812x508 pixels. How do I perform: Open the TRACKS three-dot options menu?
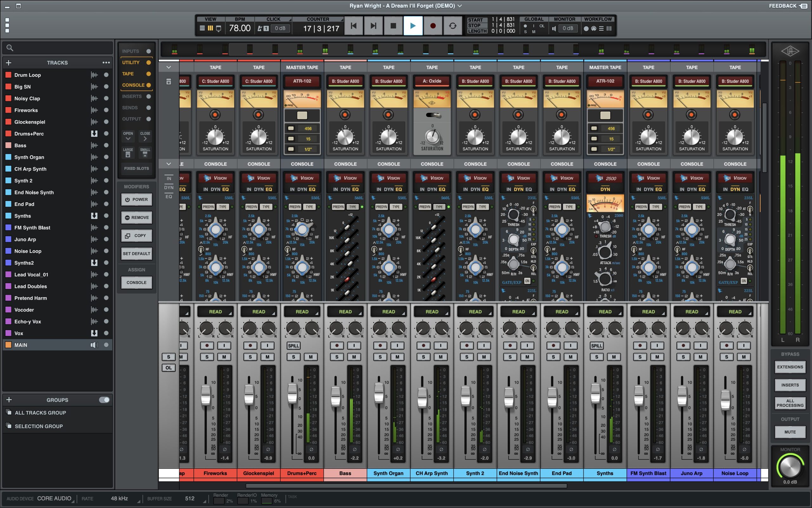click(x=106, y=63)
